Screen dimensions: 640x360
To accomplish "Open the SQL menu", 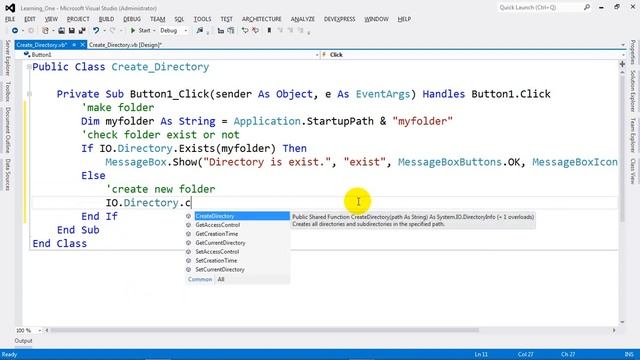I will click(x=179, y=19).
